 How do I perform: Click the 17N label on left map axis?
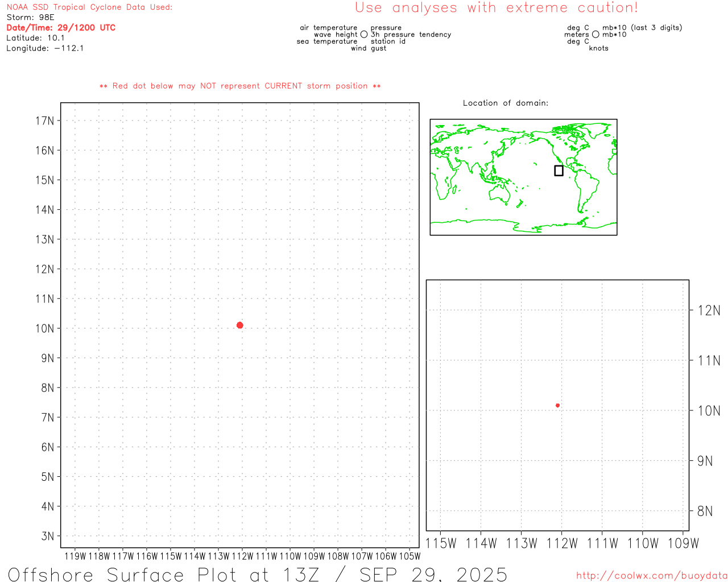pos(45,120)
